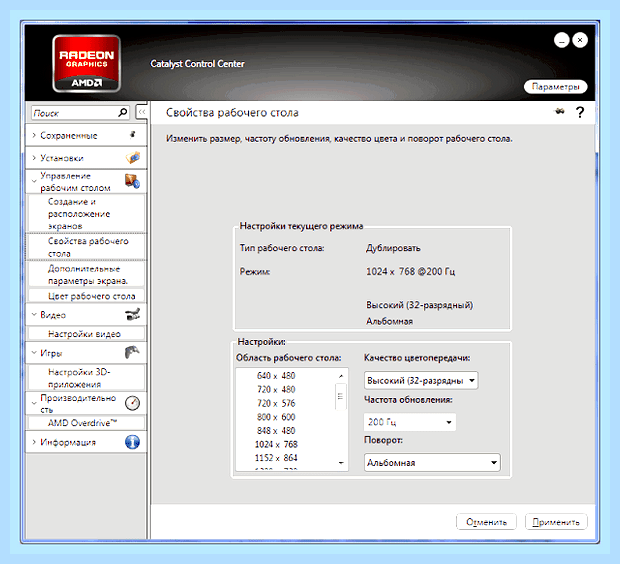620x564 pixels.
Task: Select 720 x 480 resolution
Action: [276, 389]
